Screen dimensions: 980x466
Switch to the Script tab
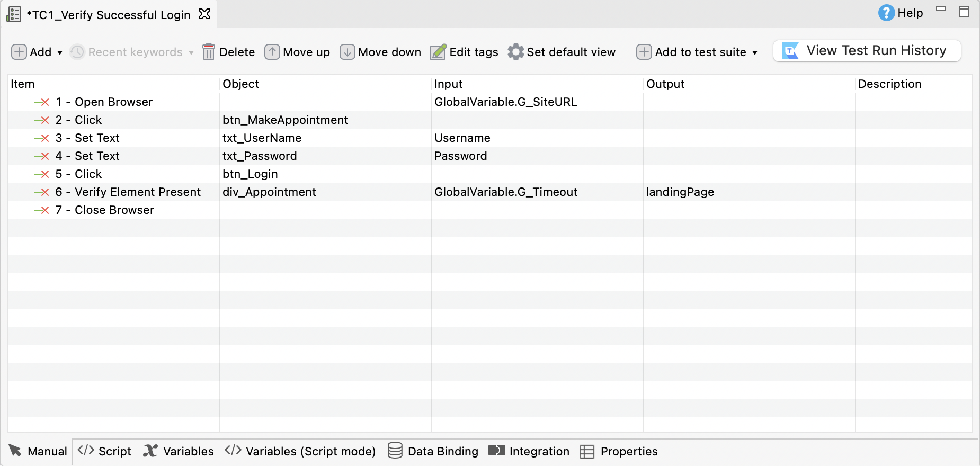tap(104, 451)
